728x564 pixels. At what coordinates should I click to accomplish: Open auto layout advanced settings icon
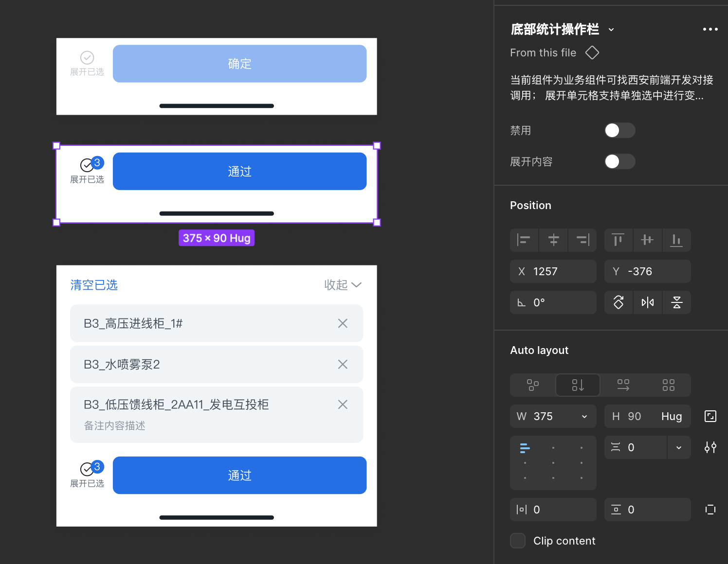coord(710,447)
